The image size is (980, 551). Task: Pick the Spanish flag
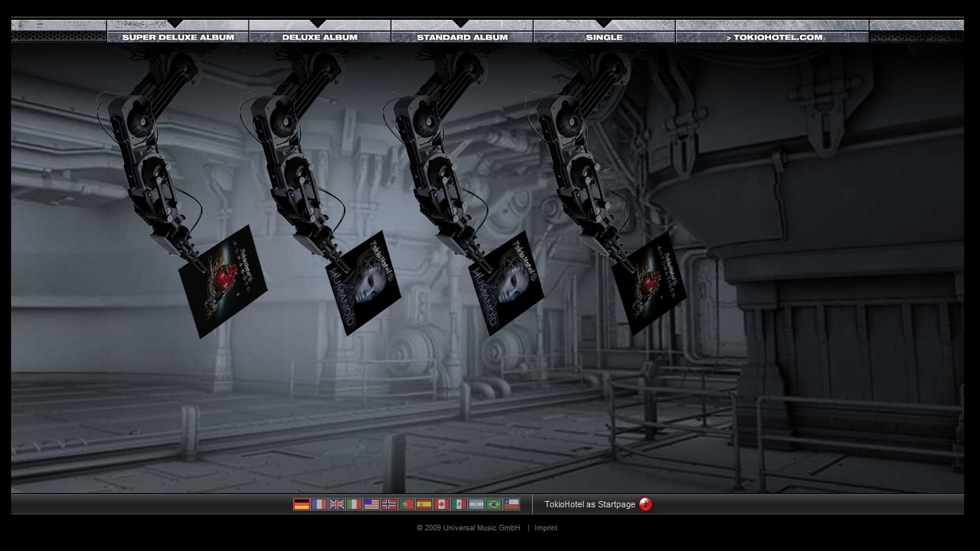tap(424, 504)
